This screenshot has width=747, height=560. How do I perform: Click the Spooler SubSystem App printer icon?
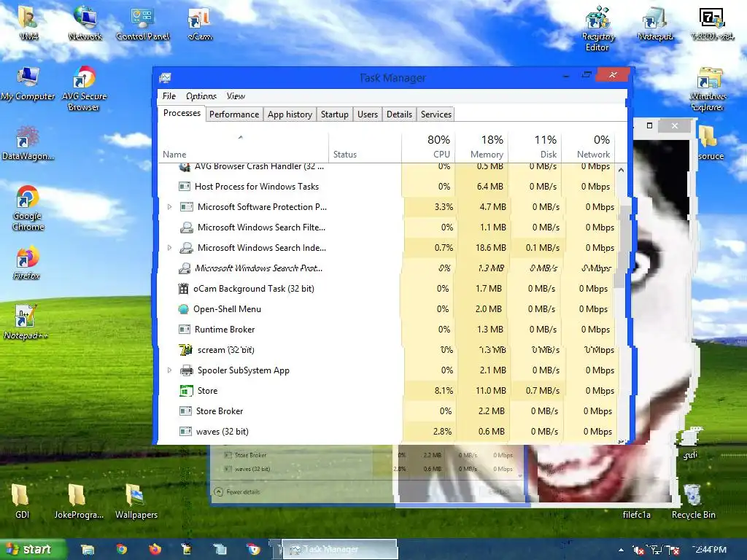[186, 370]
